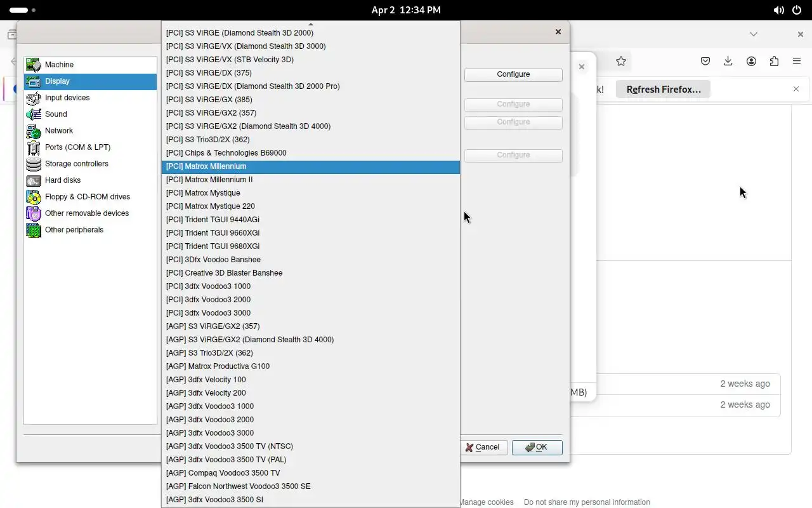
Task: Choose [PCI] S3 Trio3D/2X (362)
Action: coord(311,140)
